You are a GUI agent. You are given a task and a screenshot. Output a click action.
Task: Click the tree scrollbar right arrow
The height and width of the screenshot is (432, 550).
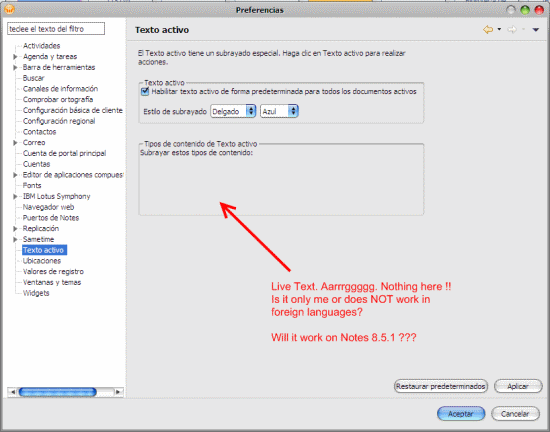point(119,392)
